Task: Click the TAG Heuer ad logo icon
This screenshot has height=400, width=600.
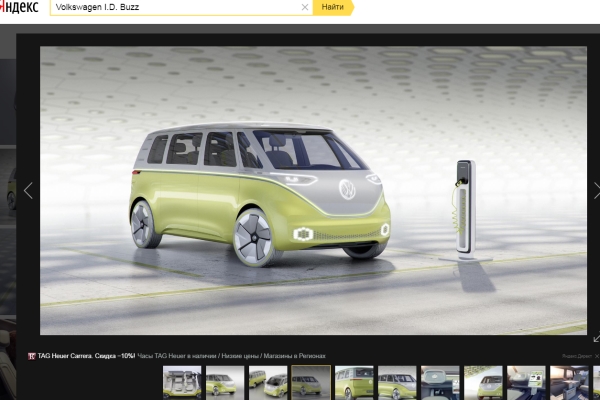Action: click(32, 356)
